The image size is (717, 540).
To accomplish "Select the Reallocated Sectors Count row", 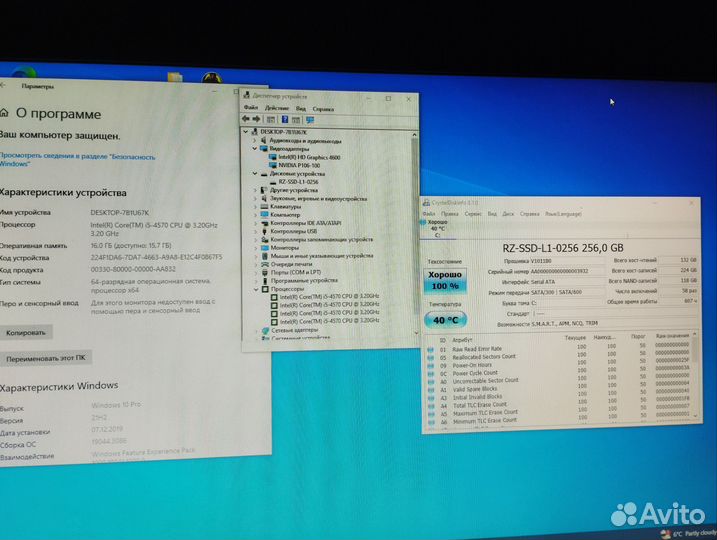I will [560, 357].
